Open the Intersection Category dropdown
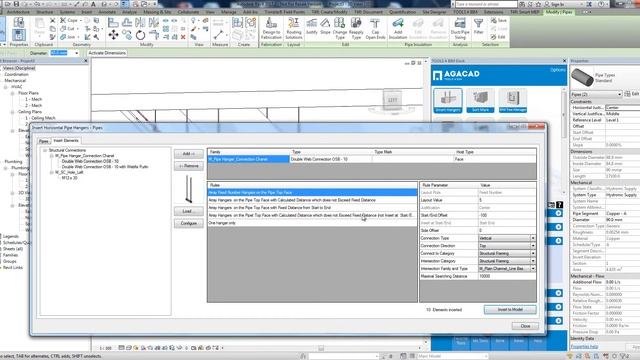Viewport: 640px width, 360px height. pos(533,261)
